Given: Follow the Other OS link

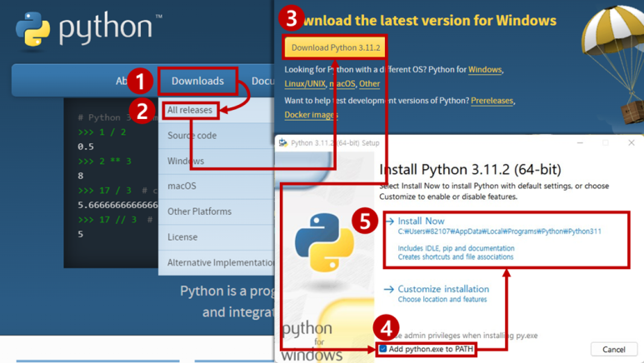Looking at the screenshot, I should coord(369,84).
